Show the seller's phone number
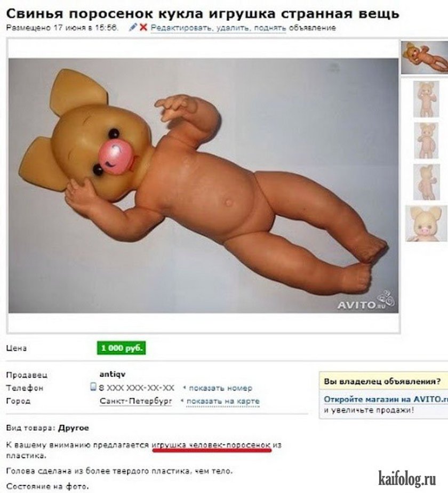This screenshot has height=493, width=448. tap(221, 388)
